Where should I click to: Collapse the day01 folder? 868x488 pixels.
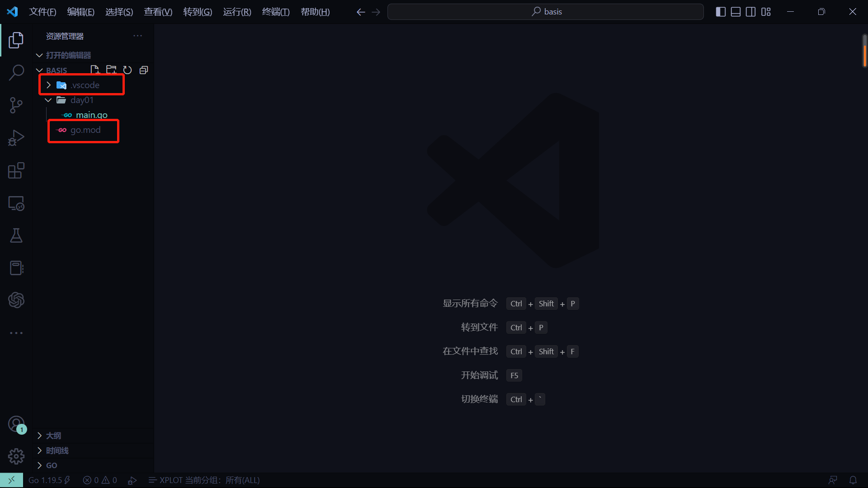94,100
